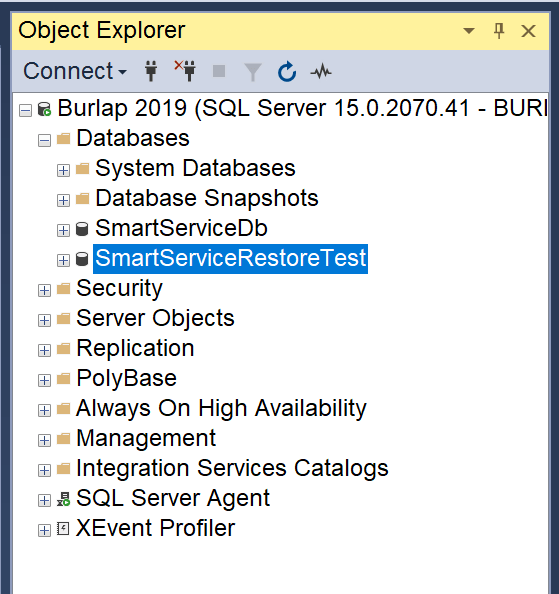Open Activity Monitor pulse icon
Screen dimensions: 559x594
[x=321, y=71]
